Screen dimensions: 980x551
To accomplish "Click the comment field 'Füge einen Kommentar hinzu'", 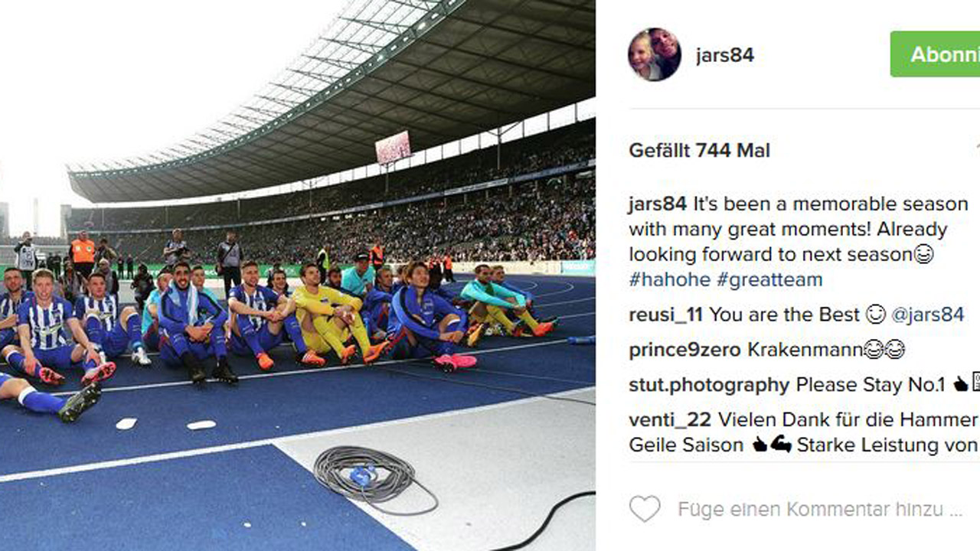I will (820, 509).
